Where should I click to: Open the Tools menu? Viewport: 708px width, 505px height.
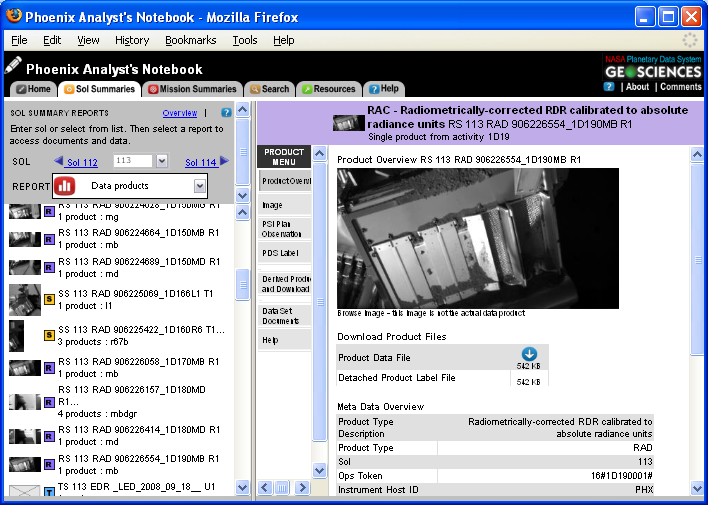point(245,40)
